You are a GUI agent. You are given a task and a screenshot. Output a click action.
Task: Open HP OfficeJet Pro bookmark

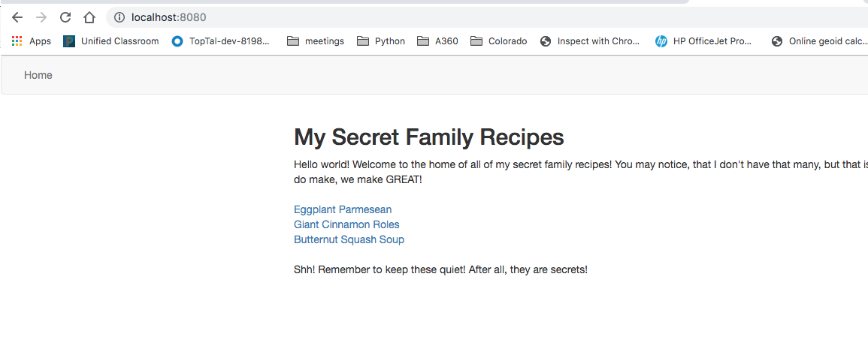(x=703, y=41)
